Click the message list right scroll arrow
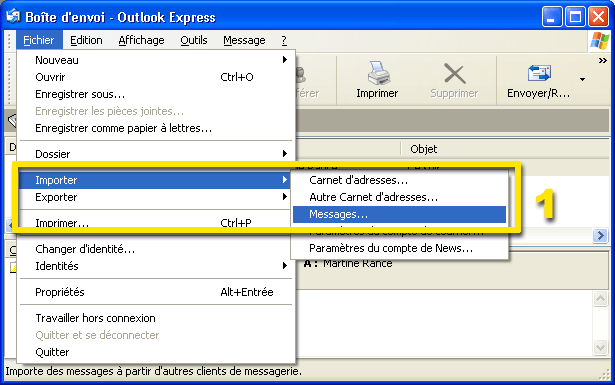The image size is (615, 385). coord(600,236)
